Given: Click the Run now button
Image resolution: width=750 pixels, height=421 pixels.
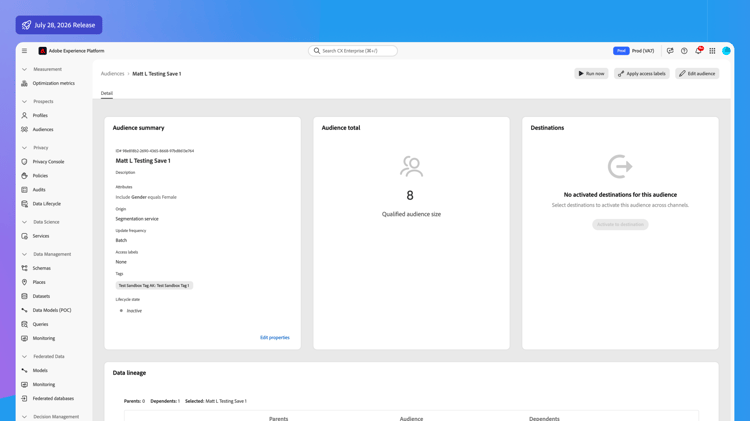Looking at the screenshot, I should point(591,74).
